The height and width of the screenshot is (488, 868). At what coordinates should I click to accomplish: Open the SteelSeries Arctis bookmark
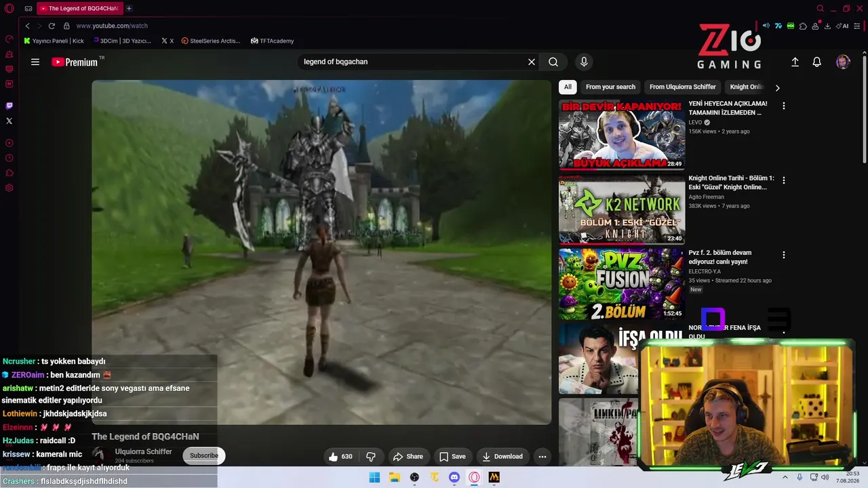[211, 41]
